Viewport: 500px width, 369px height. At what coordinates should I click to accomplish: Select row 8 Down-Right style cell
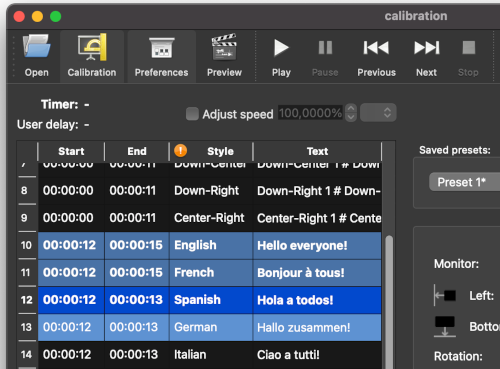211,191
